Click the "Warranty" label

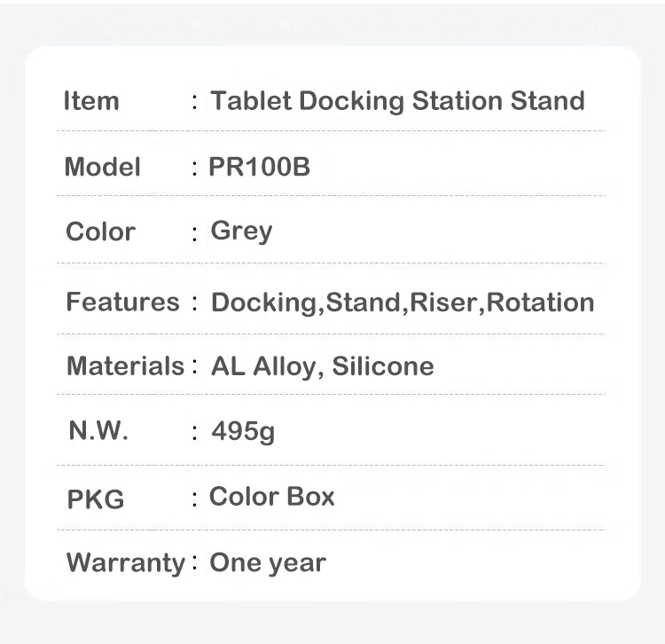(x=125, y=562)
